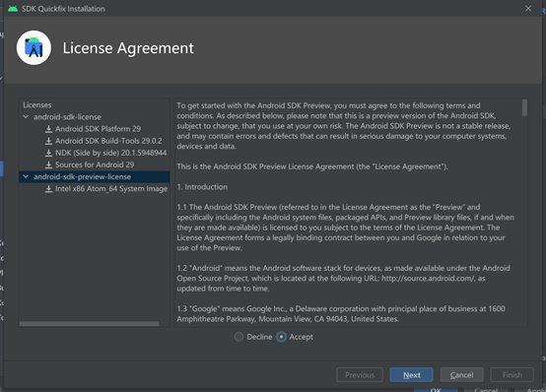Select Android SDK Platform 29 entry
This screenshot has height=392, width=546.
98,129
